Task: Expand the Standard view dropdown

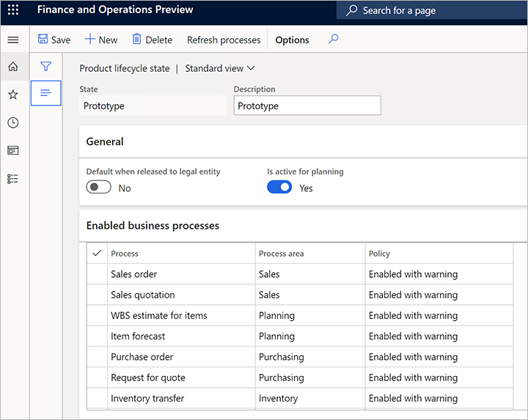Action: pyautogui.click(x=219, y=68)
